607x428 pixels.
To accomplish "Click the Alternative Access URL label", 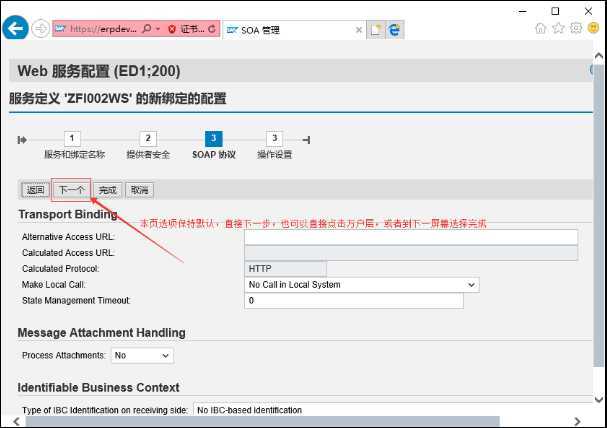I will click(68, 237).
